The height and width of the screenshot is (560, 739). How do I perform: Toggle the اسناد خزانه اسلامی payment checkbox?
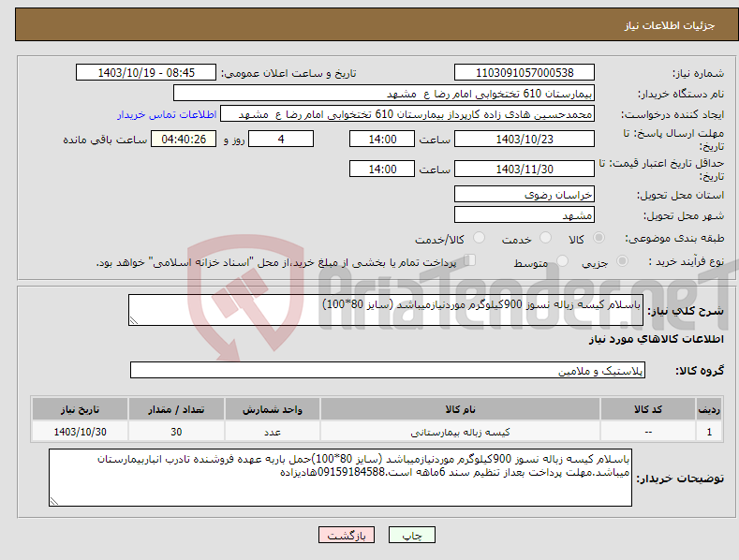(x=469, y=259)
